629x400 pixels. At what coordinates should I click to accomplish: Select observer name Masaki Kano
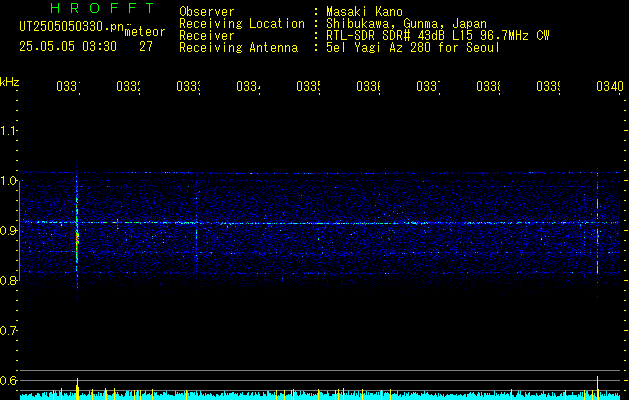pyautogui.click(x=364, y=12)
